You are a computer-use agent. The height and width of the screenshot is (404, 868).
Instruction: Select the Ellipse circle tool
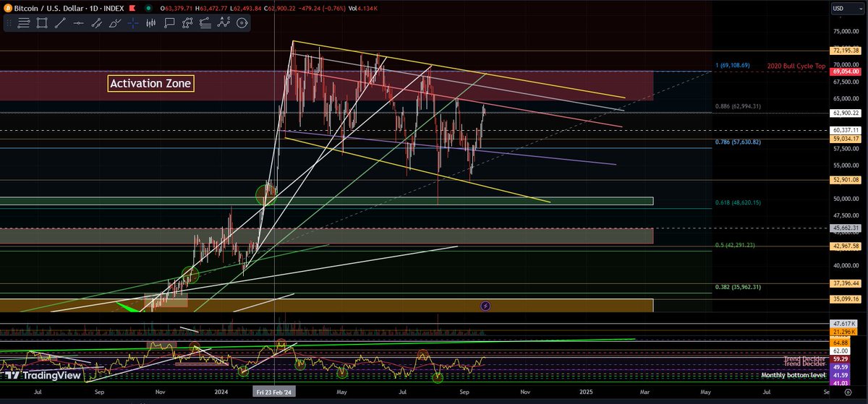tap(242, 23)
